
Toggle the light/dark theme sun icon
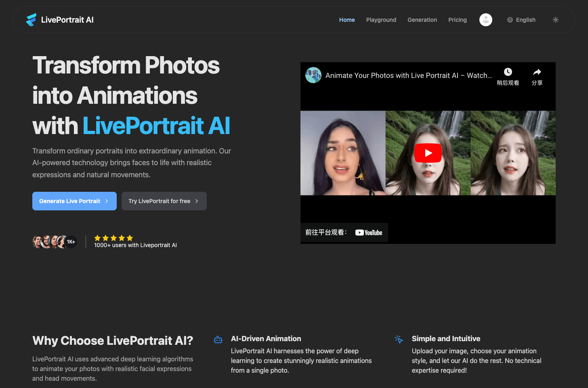coord(556,19)
